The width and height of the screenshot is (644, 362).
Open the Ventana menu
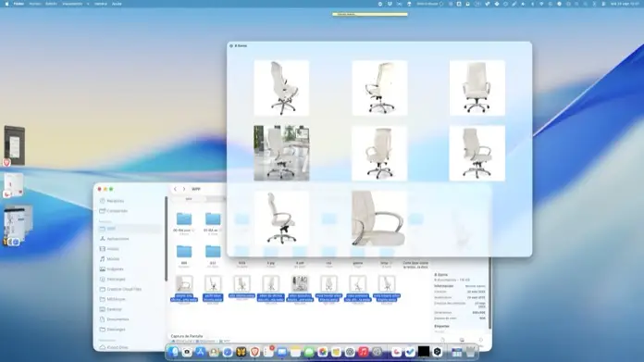click(100, 4)
